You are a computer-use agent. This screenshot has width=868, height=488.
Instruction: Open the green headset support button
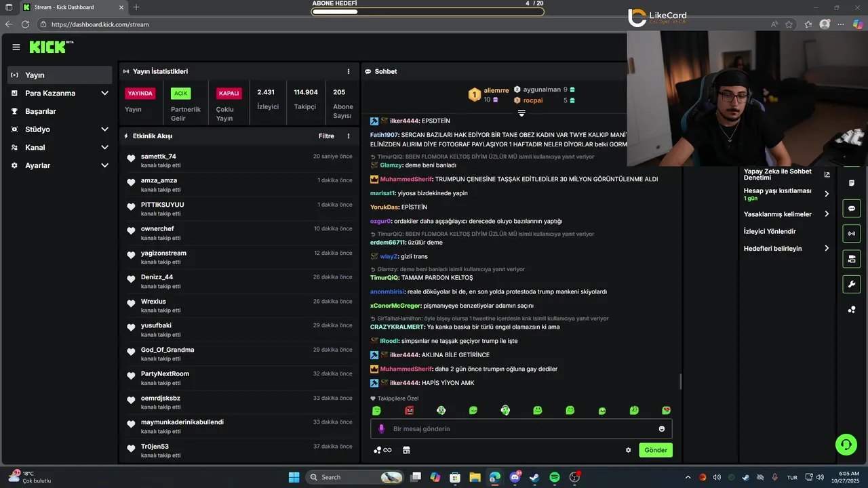pyautogui.click(x=846, y=445)
